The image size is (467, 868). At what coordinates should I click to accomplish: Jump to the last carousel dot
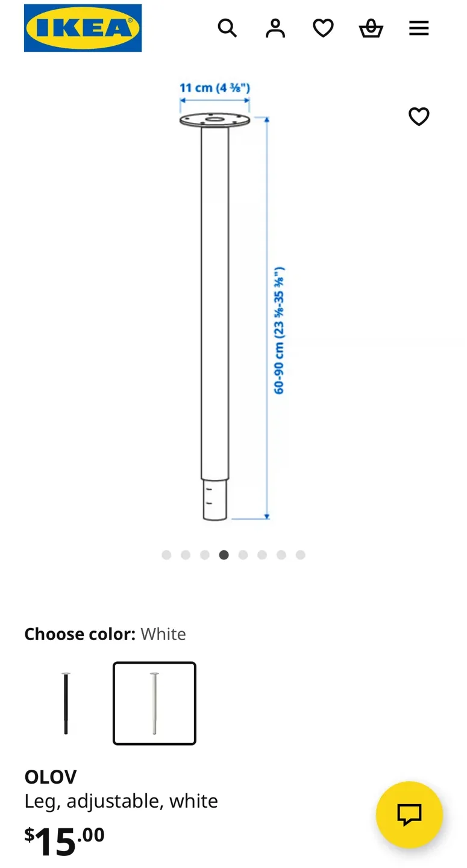(x=300, y=555)
